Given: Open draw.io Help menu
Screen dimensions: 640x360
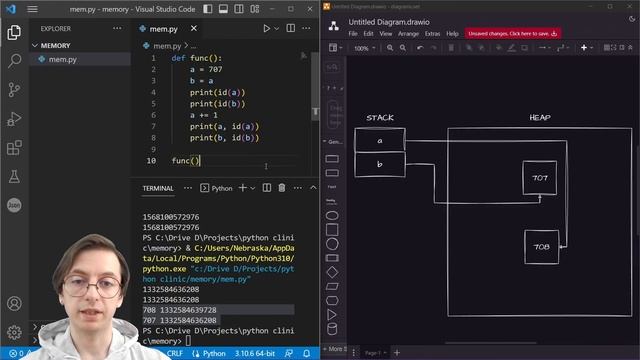Looking at the screenshot, I should pyautogui.click(x=452, y=34).
